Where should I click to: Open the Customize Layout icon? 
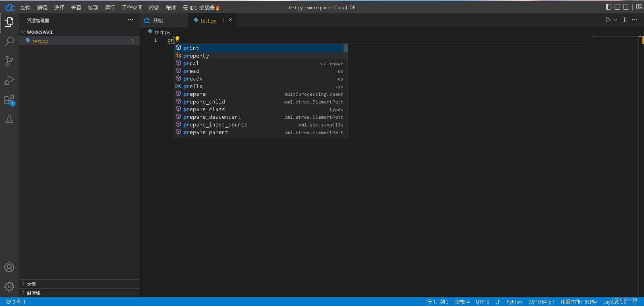tap(639, 7)
